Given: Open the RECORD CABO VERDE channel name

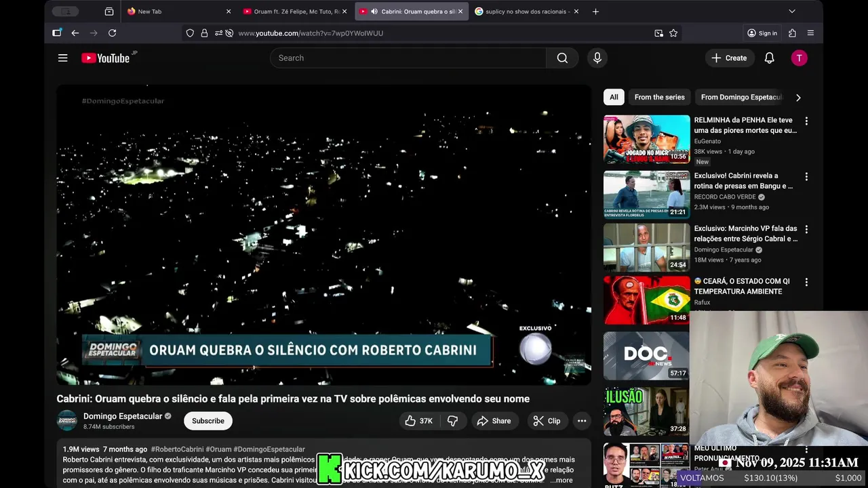Looking at the screenshot, I should [725, 197].
